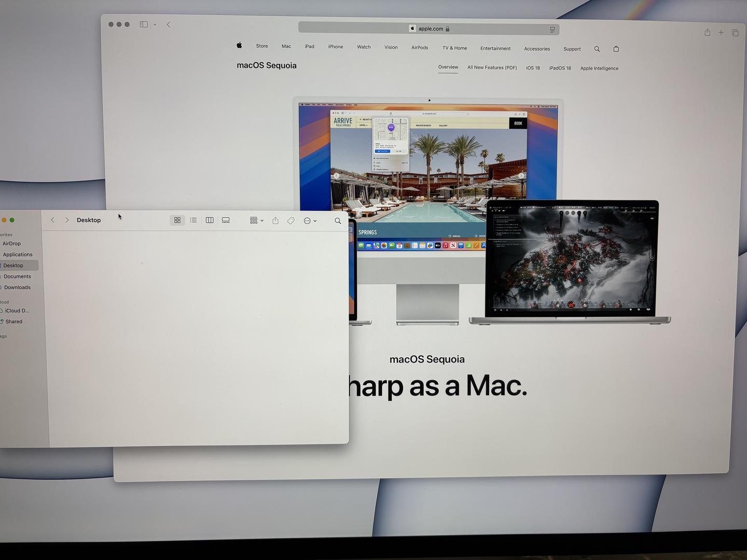Click Safari's Share icon
747x560 pixels.
[708, 32]
